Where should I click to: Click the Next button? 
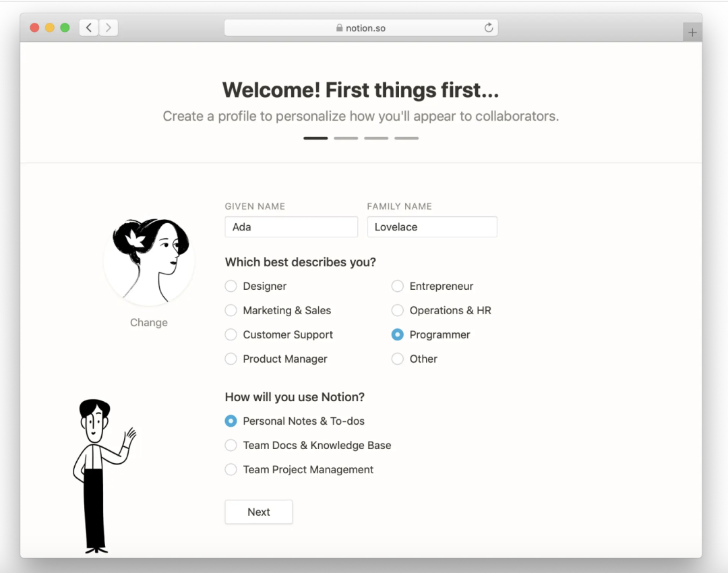(259, 512)
